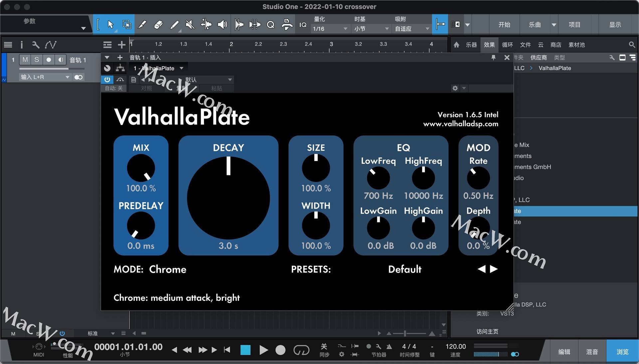Click the browser search magnifier
This screenshot has height=364, width=639.
[632, 45]
